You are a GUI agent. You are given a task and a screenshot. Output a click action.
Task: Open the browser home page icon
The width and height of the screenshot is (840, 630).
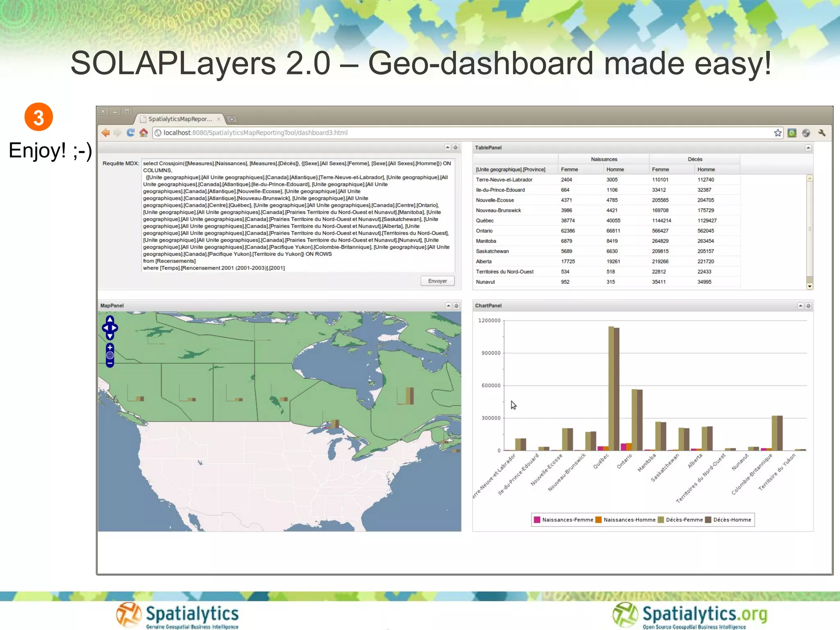[x=144, y=132]
